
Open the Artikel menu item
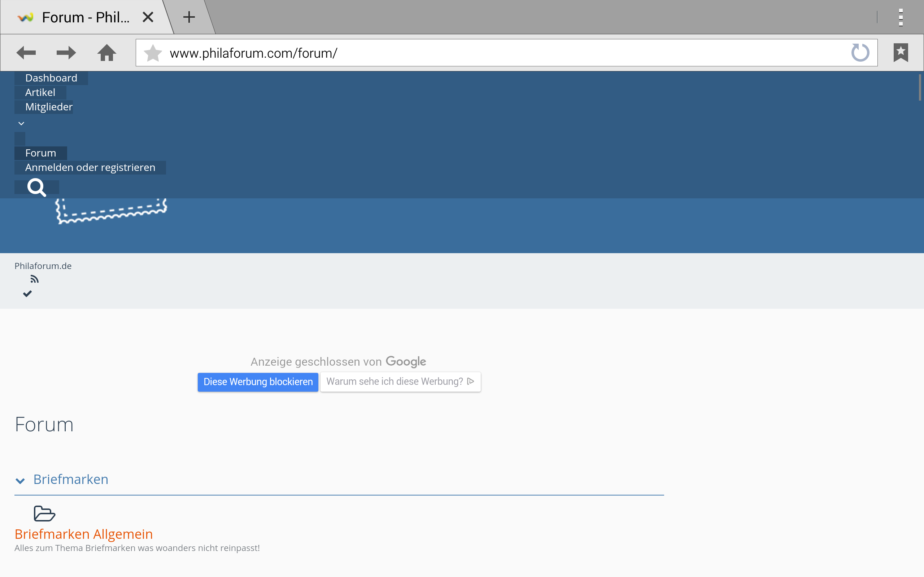(x=40, y=93)
